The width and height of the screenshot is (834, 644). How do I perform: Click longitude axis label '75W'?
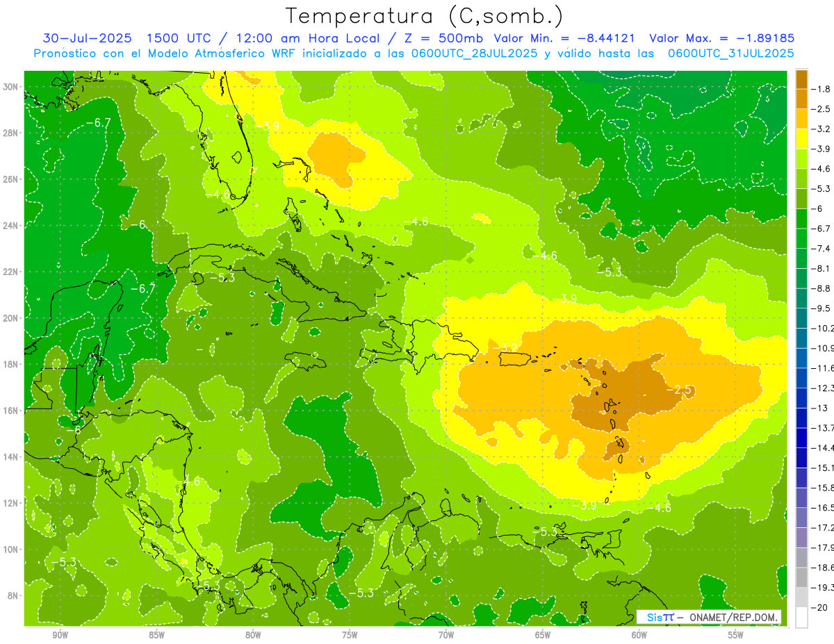tap(350, 635)
